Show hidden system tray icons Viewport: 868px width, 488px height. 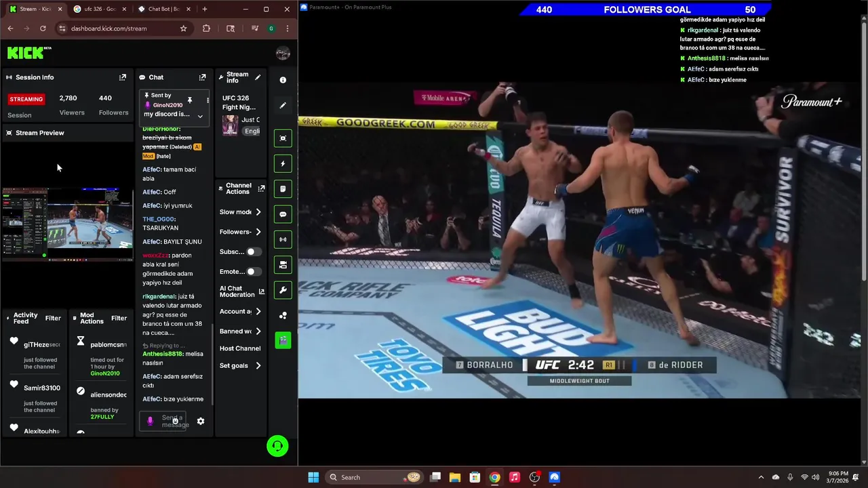click(x=761, y=477)
